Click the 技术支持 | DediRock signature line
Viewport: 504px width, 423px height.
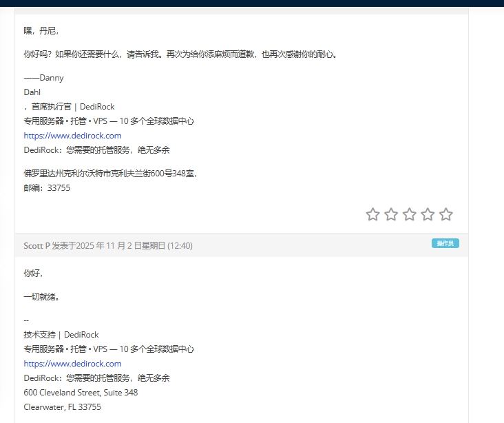tap(61, 335)
